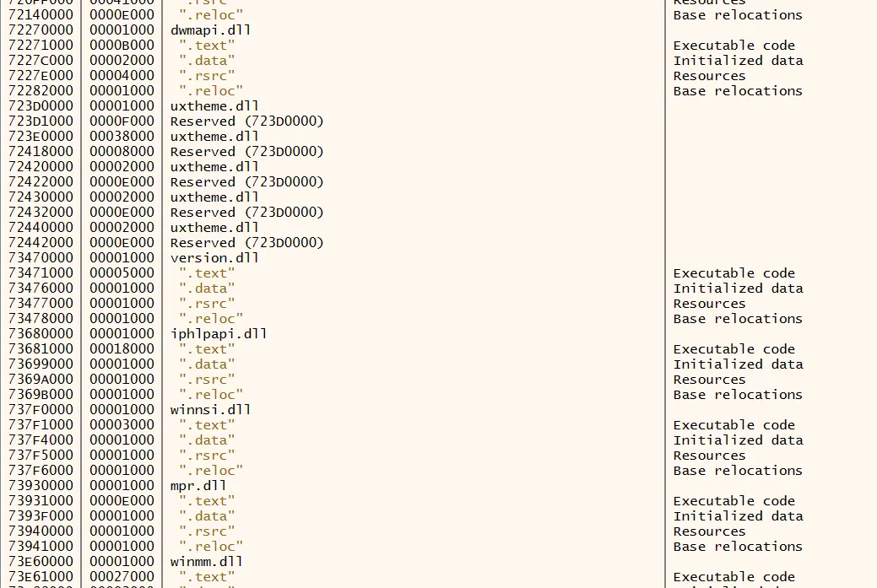The height and width of the screenshot is (588, 877).
Task: Click "Base relocations" at row 72140000
Action: (x=738, y=15)
